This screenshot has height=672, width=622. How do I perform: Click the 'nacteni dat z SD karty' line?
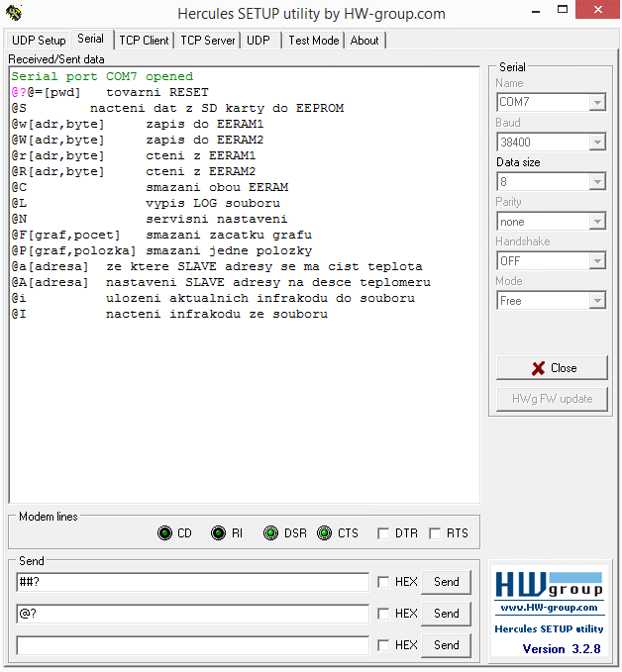point(177,109)
